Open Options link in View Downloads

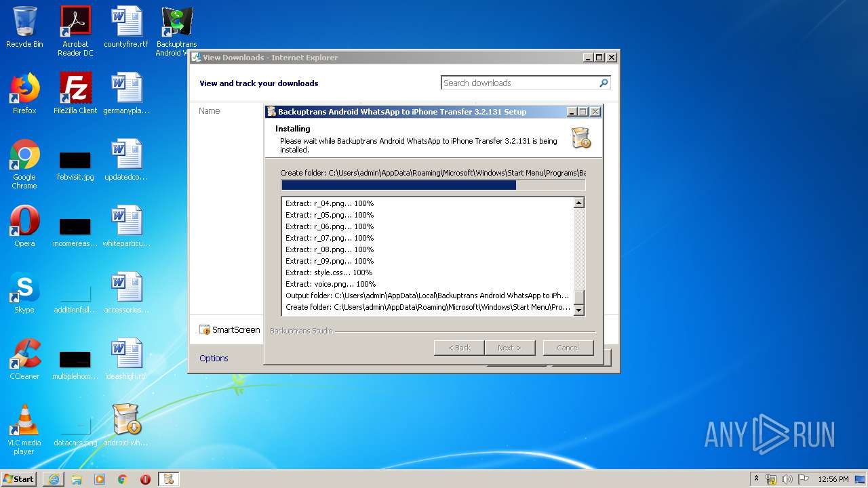pyautogui.click(x=214, y=359)
